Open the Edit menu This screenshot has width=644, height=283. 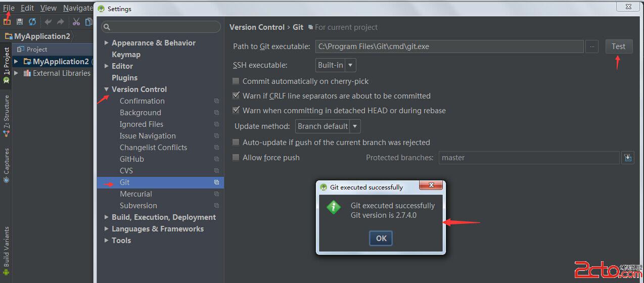point(27,8)
